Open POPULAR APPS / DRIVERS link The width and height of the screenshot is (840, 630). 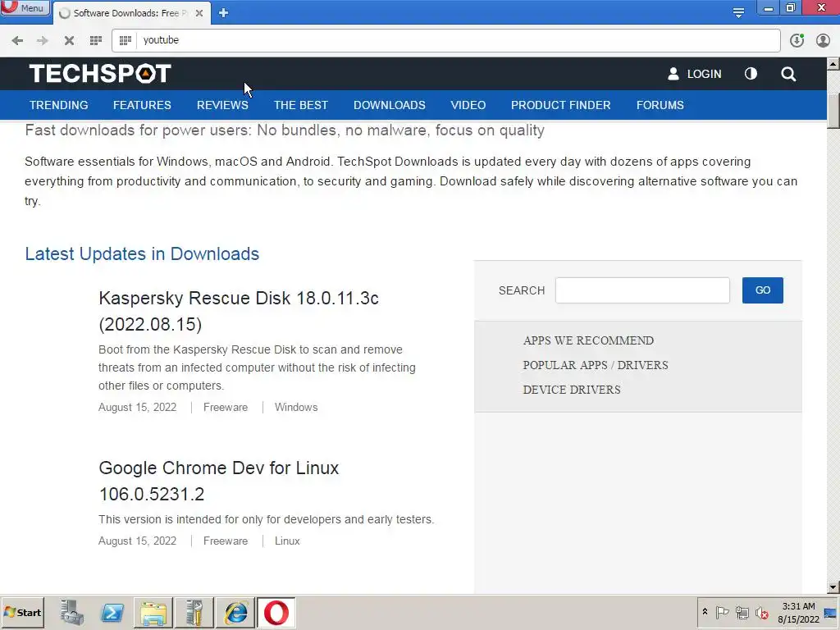point(596,365)
